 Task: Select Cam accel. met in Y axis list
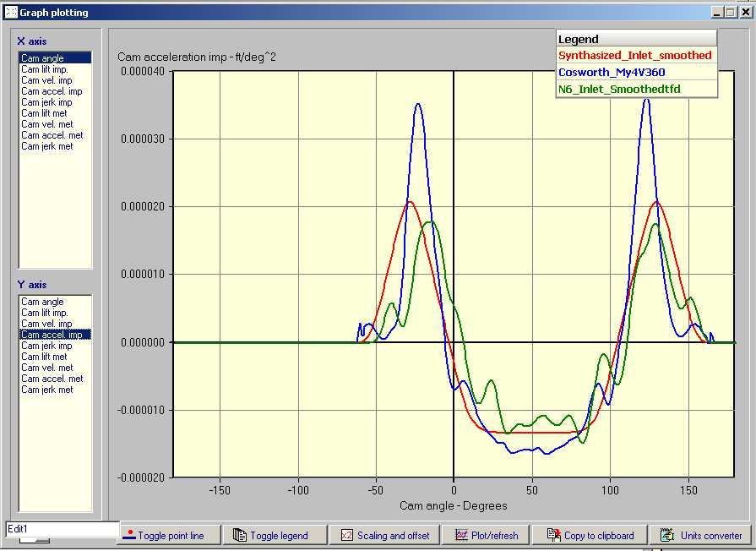click(x=52, y=379)
